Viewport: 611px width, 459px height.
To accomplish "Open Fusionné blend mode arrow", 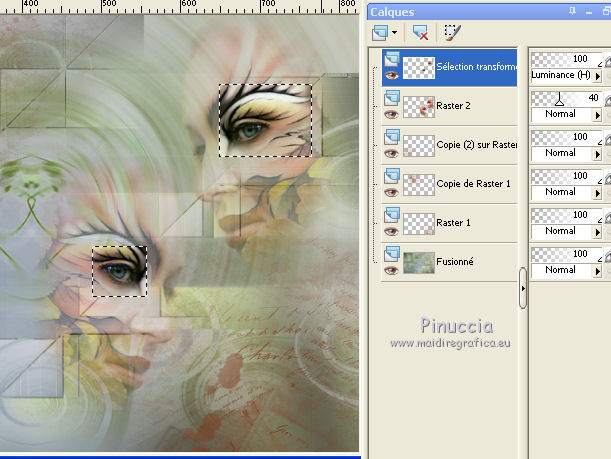I will pyautogui.click(x=597, y=271).
